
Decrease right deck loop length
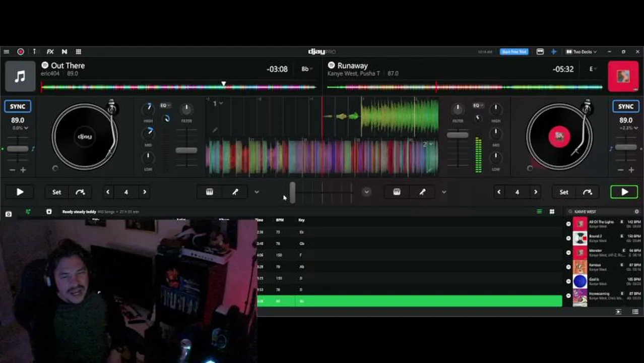click(x=499, y=192)
